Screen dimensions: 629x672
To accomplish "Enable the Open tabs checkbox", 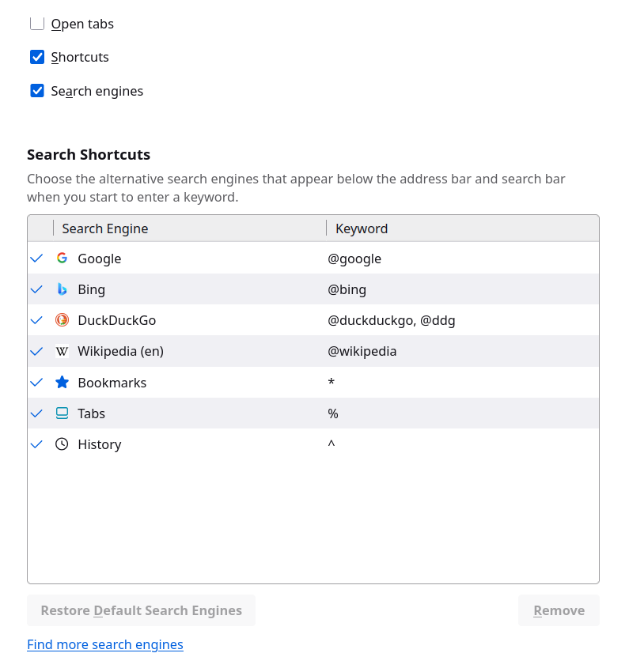I will [x=36, y=23].
